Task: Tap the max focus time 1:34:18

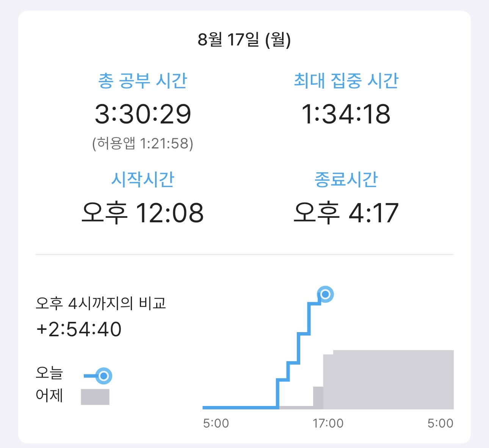Action: coord(346,114)
